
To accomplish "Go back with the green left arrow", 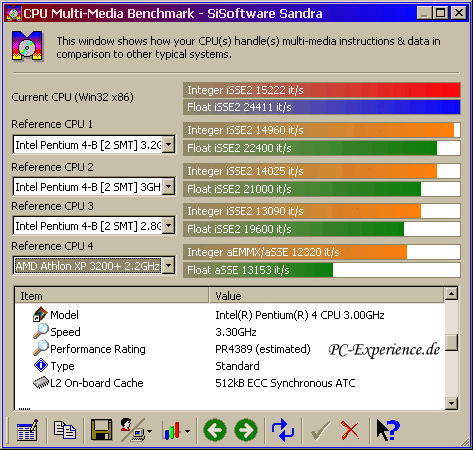I will (215, 430).
